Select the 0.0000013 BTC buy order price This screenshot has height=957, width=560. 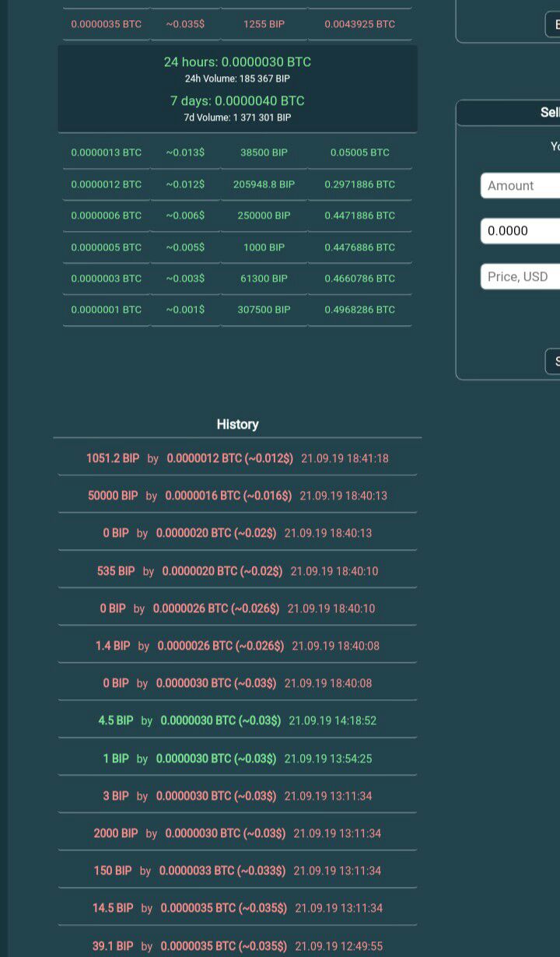point(107,152)
